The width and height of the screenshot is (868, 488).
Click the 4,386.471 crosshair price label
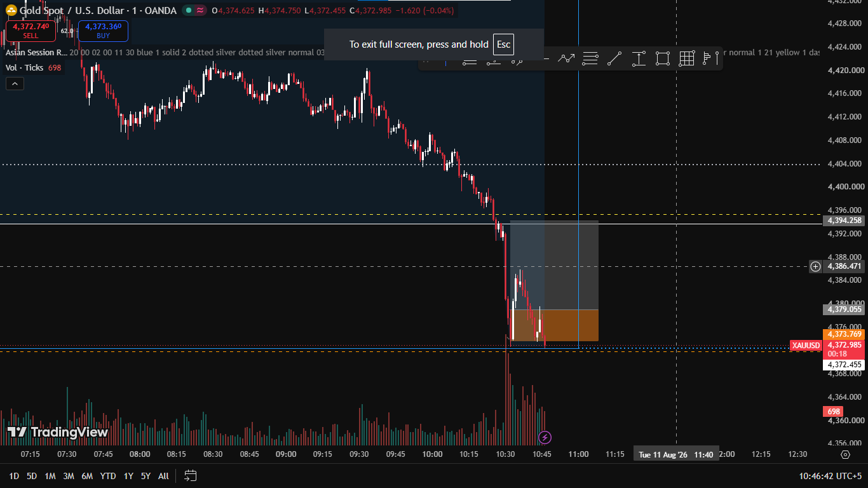(844, 266)
